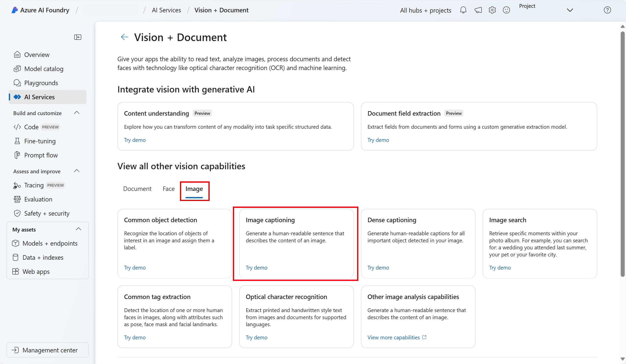Open Overview in the sidebar
The height and width of the screenshot is (364, 626).
(47, 55)
